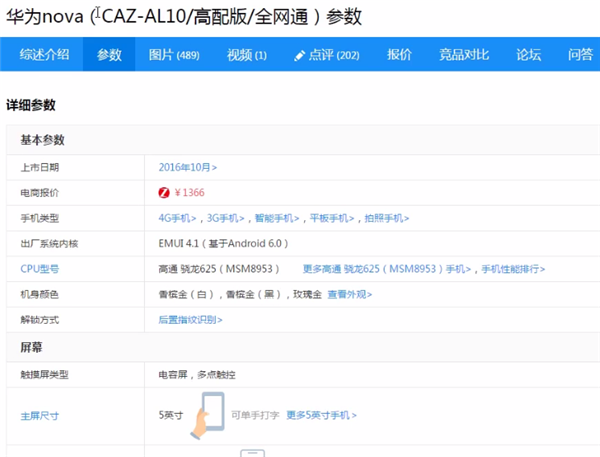Screen dimensions: 600x457
Task: Click the EMUI 4.1 system value
Action: [223, 243]
